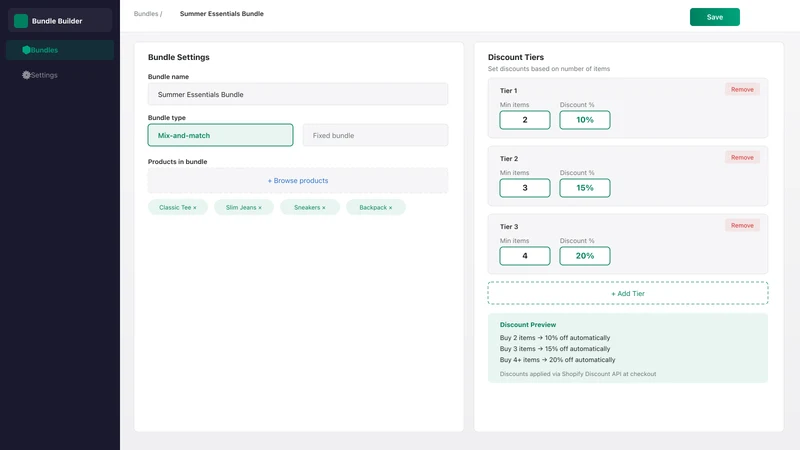Image resolution: width=800 pixels, height=450 pixels.
Task: Edit Tier 3 Discount % field
Action: (585, 256)
